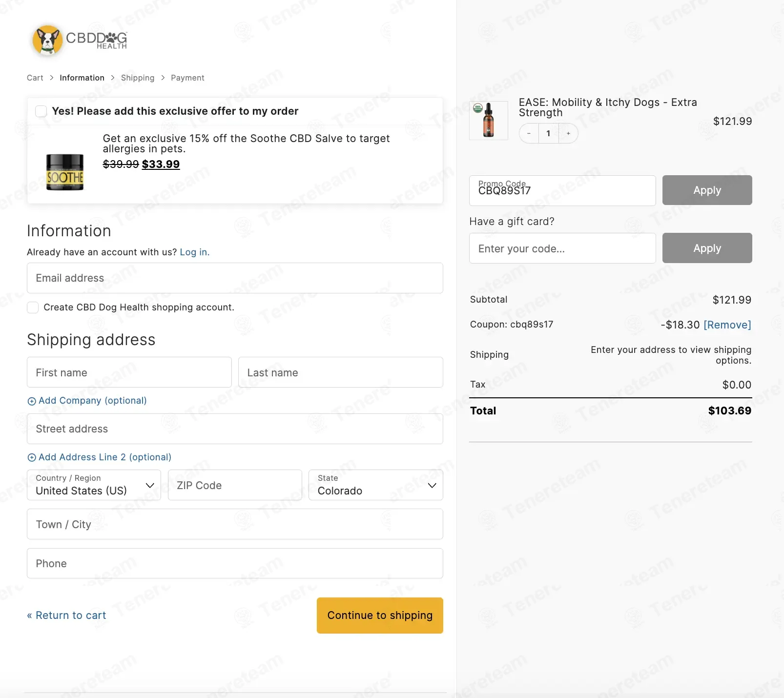Click the Tax amount $0.00
784x698 pixels.
point(737,385)
